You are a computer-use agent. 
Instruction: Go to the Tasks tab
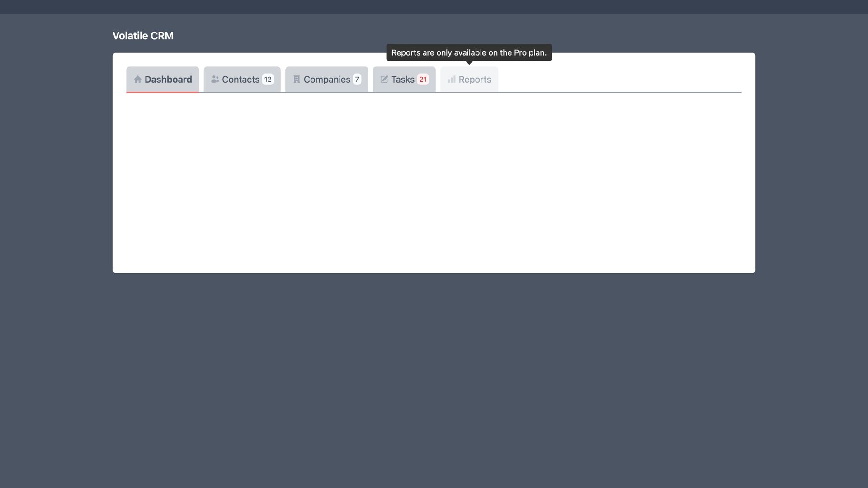pos(404,80)
